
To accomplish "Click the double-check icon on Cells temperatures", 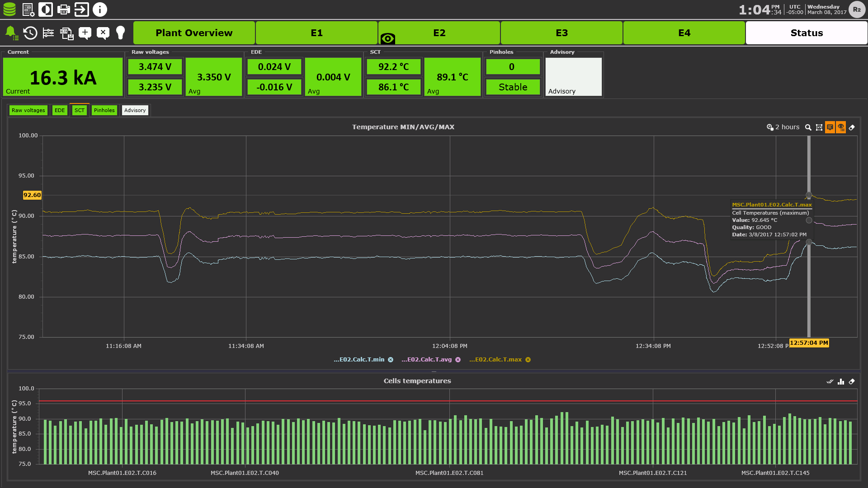I will click(830, 382).
